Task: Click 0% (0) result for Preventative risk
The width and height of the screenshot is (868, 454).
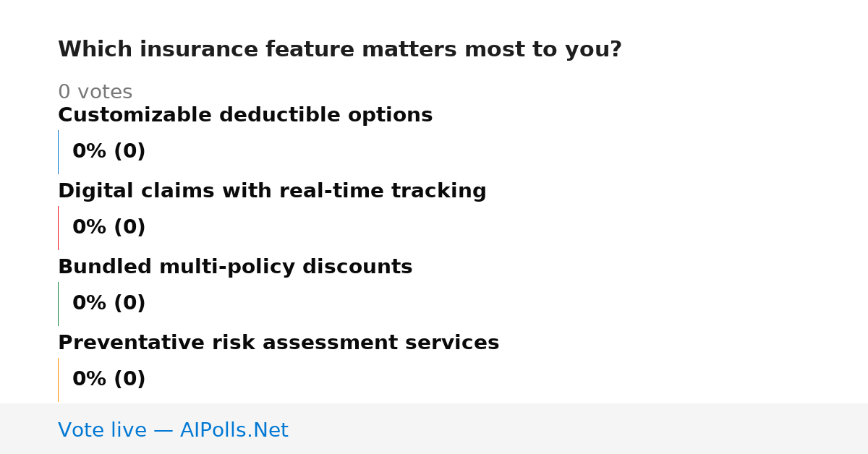Action: pyautogui.click(x=109, y=380)
